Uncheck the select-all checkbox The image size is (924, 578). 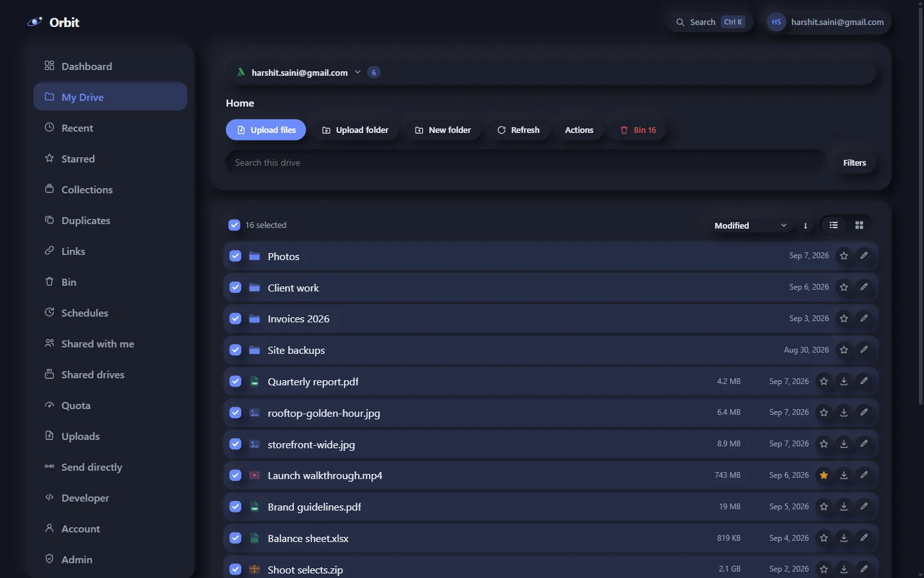coord(234,225)
